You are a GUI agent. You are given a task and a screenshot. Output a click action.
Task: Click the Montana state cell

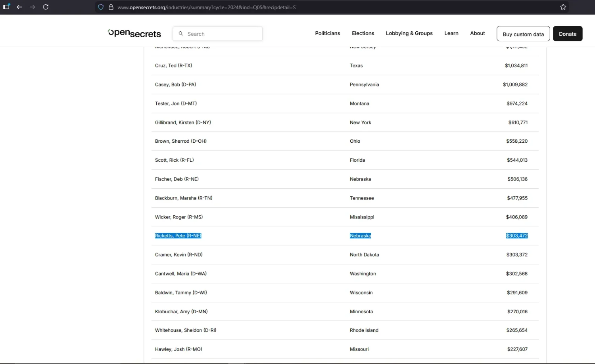point(359,104)
